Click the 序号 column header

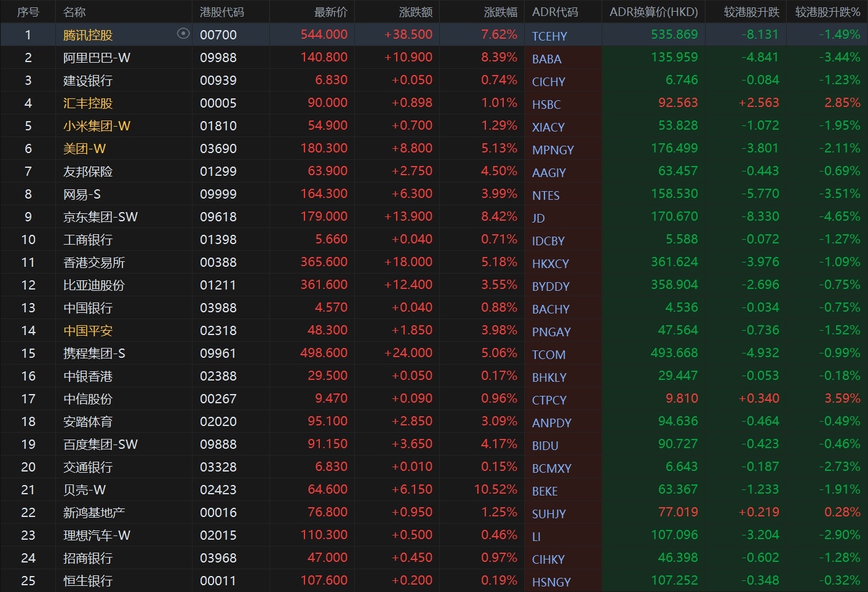[28, 12]
